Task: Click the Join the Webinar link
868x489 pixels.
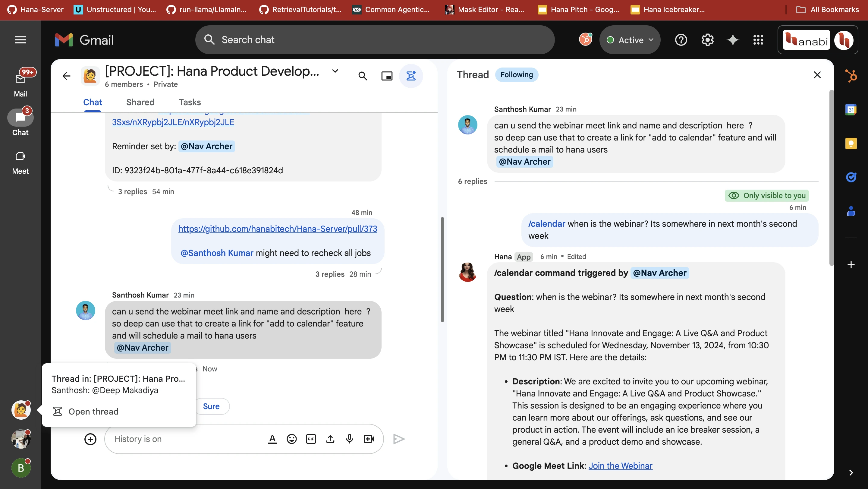Action: click(x=620, y=466)
